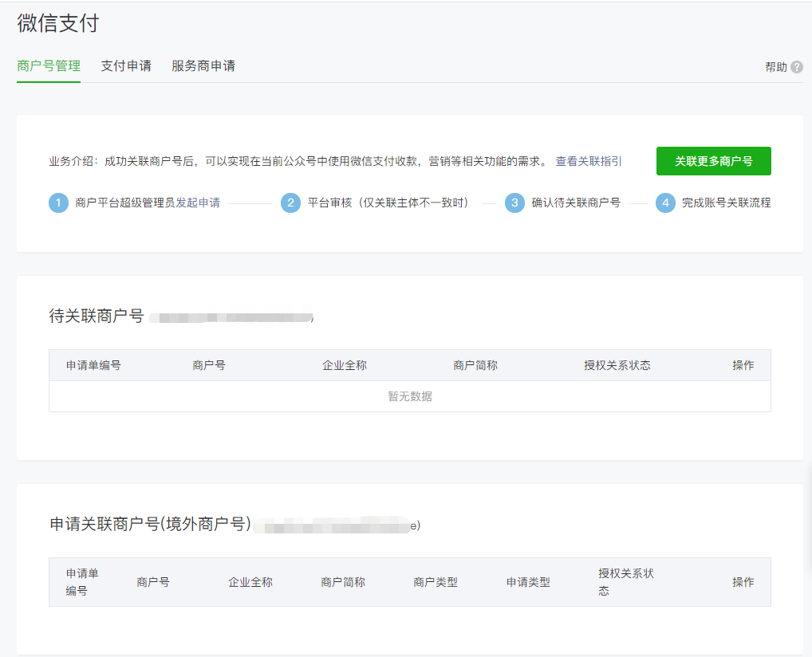Select the 完成账号关联流程 step text
812x657 pixels.
[726, 203]
